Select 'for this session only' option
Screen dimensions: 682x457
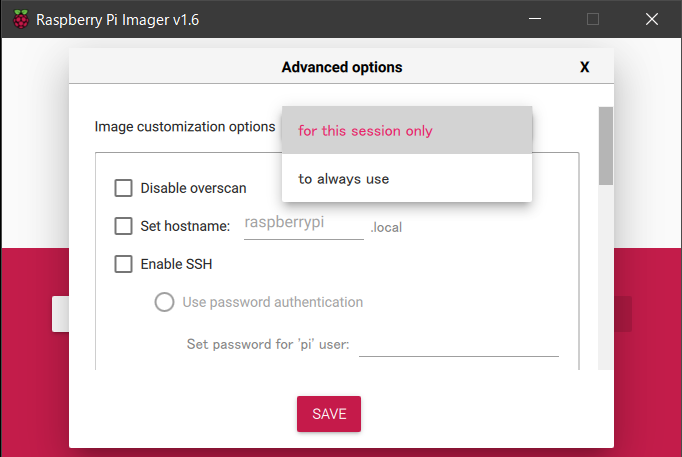click(x=407, y=130)
